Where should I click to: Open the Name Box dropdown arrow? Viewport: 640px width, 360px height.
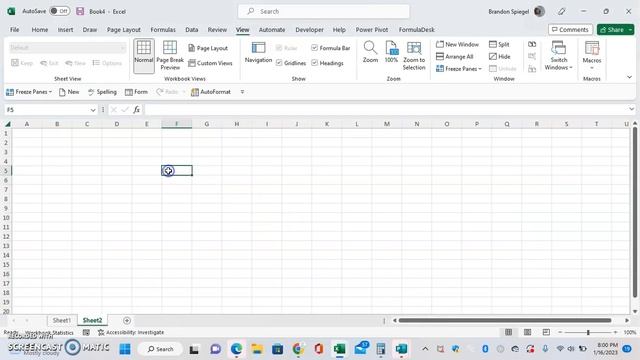tap(93, 110)
